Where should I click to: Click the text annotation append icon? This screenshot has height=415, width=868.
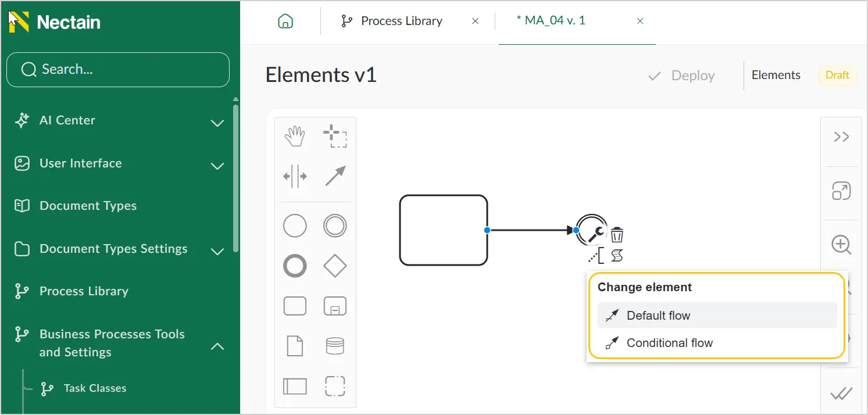pos(596,255)
